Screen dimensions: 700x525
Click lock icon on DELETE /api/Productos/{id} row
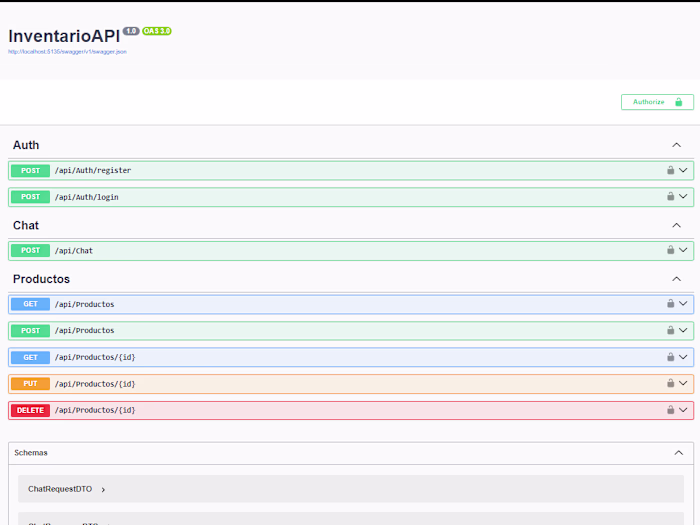(671, 410)
